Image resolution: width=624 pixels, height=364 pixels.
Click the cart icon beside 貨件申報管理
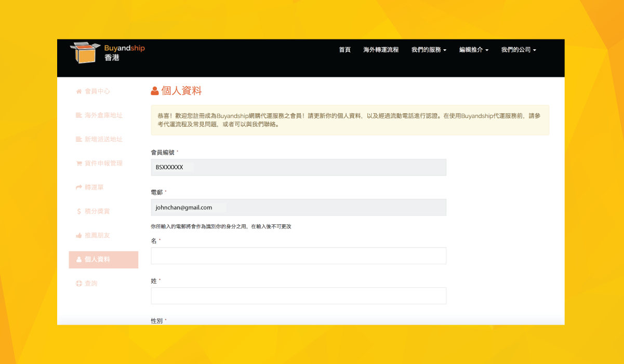tap(79, 164)
